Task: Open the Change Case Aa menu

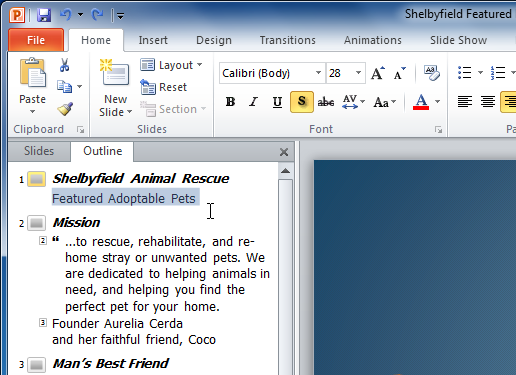Action: [x=385, y=102]
